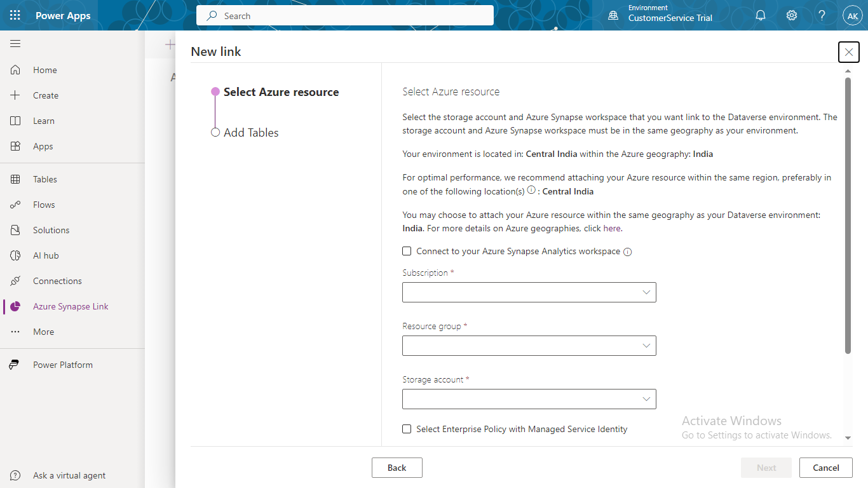Open the Resource group dropdown
Viewport: 868px width, 488px height.
coord(529,346)
